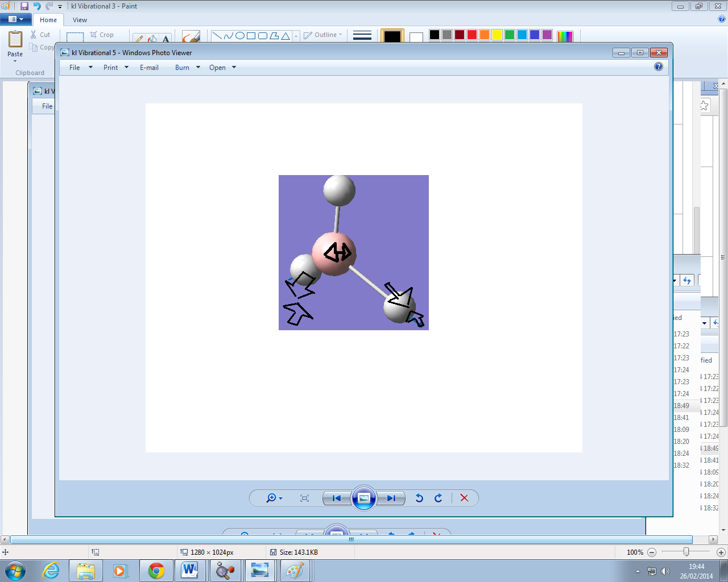728x582 pixels.
Task: Click E-mail in Photo Viewer toolbar
Action: 149,68
